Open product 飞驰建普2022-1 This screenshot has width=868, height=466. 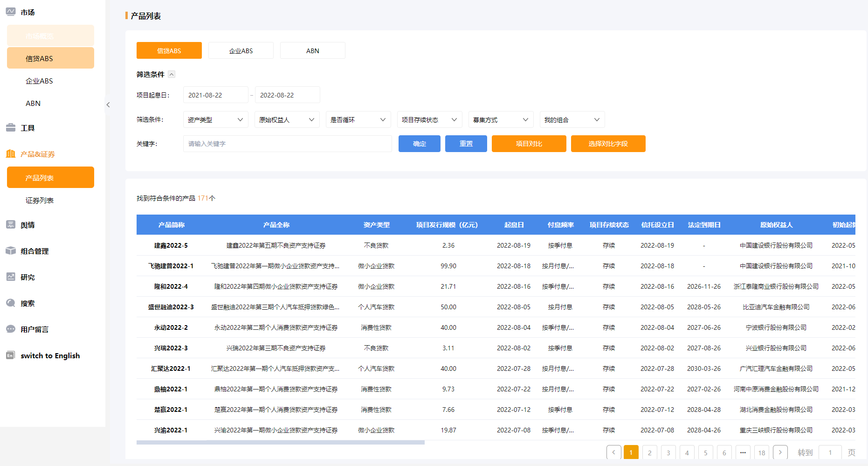171,266
